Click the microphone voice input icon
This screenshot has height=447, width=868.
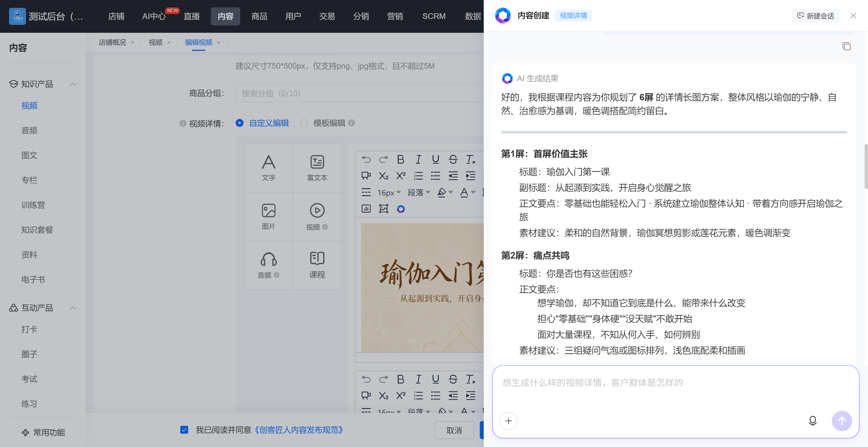(812, 421)
